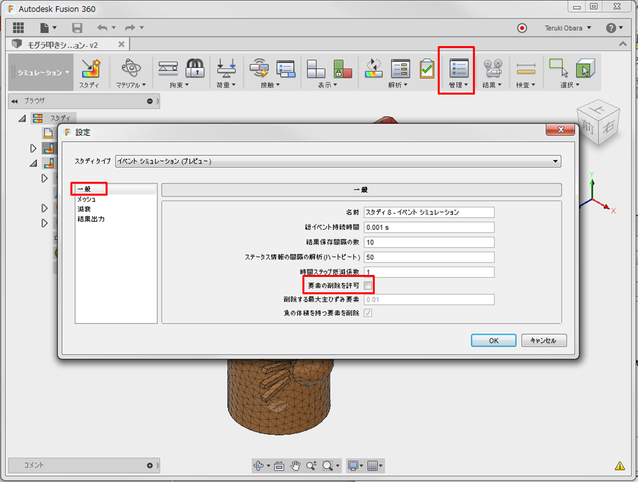Click the コメント panel round pin dot

click(x=150, y=465)
